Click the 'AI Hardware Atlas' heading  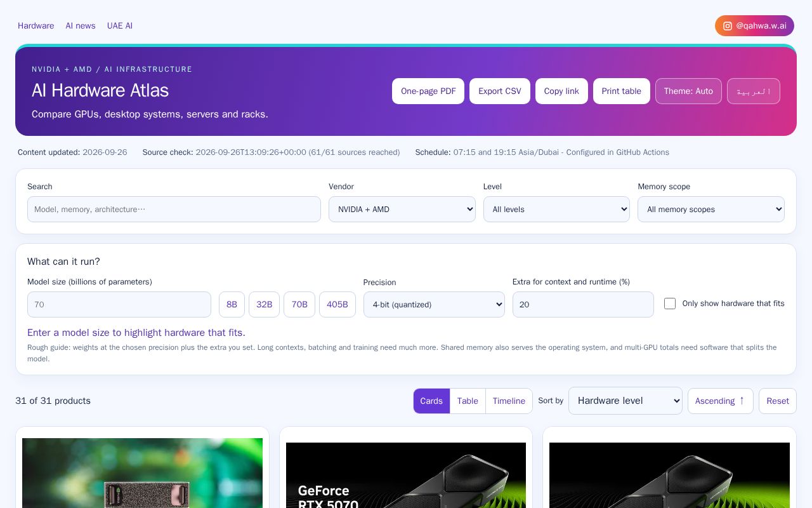click(100, 90)
